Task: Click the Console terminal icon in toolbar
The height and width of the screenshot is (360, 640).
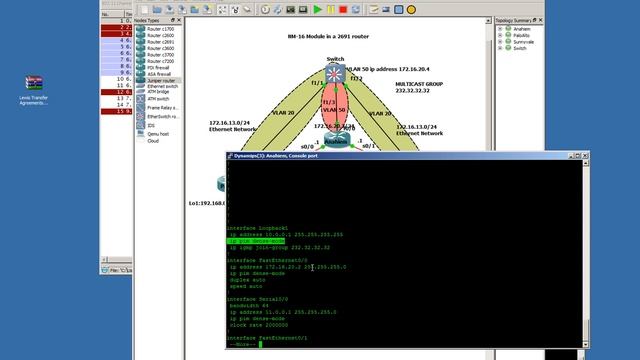Action: pos(290,9)
